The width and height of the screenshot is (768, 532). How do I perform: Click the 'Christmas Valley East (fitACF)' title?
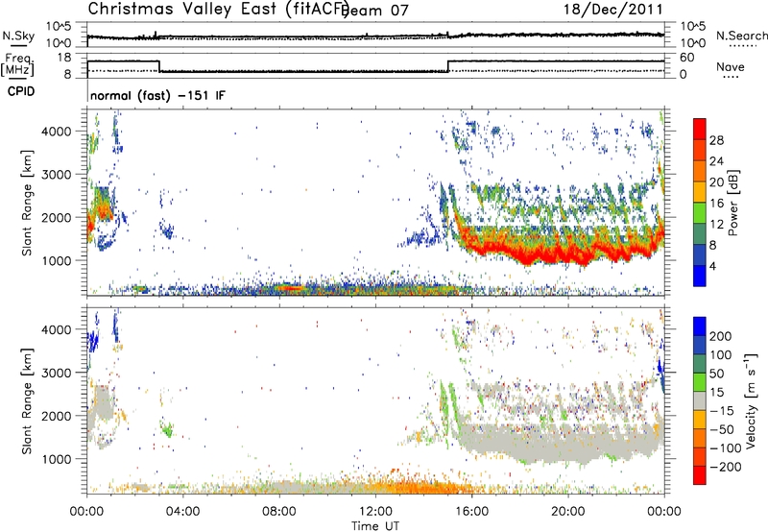click(218, 10)
